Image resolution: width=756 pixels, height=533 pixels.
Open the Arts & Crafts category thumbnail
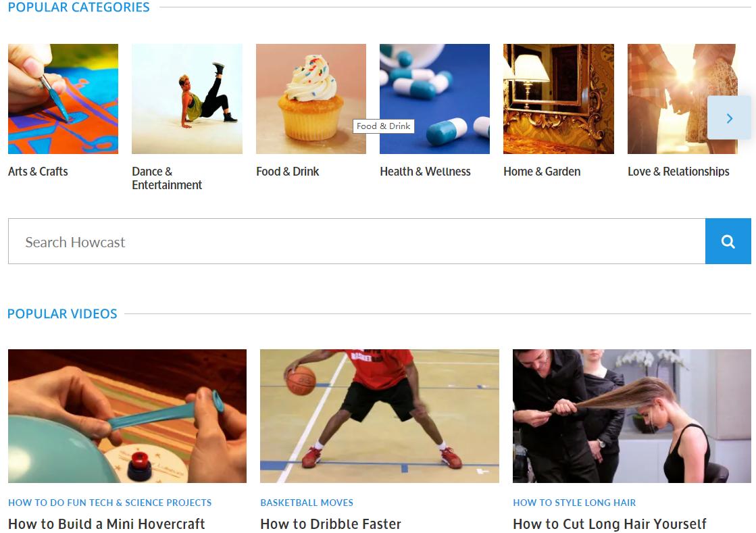(63, 99)
